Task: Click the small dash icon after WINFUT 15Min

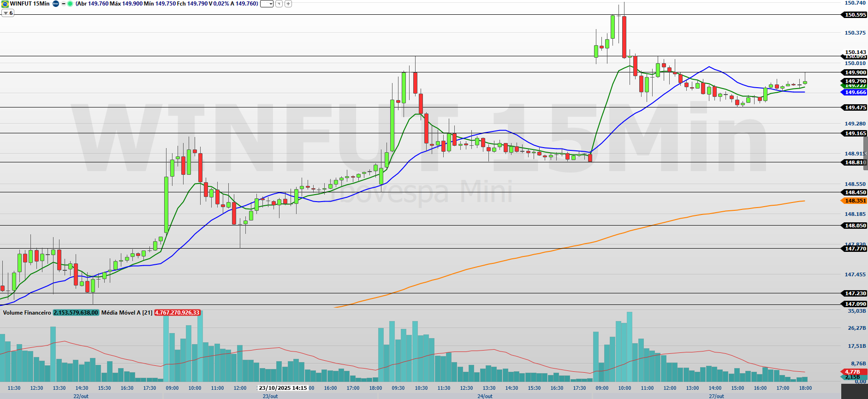Action: click(x=63, y=4)
